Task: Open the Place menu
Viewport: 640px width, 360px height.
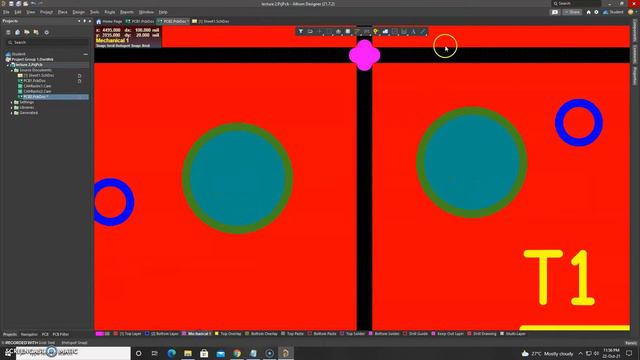Action: [62, 12]
